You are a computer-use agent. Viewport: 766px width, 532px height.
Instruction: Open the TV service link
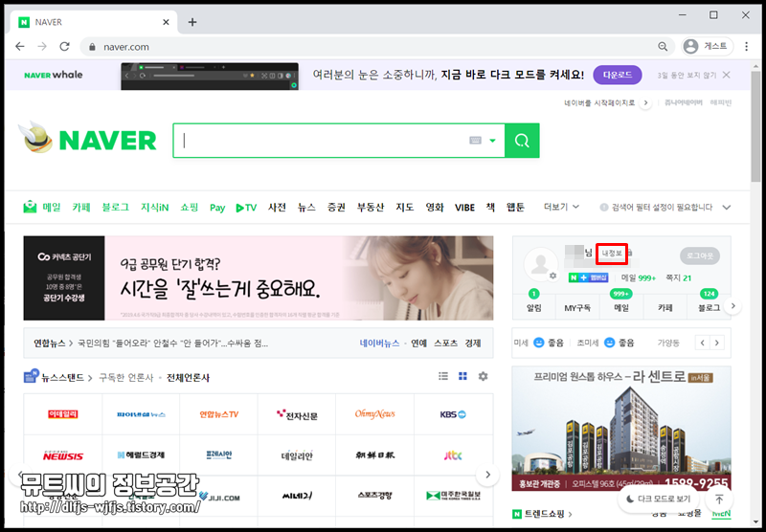pyautogui.click(x=246, y=208)
